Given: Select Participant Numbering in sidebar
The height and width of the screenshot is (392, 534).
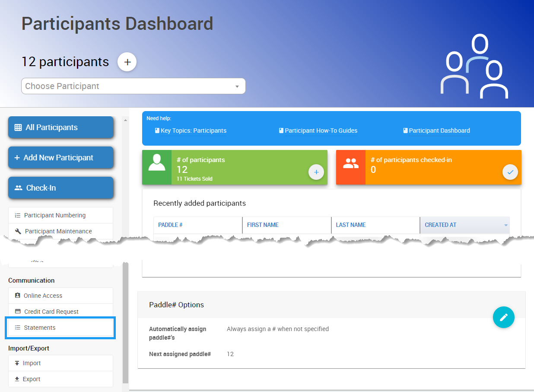Looking at the screenshot, I should (60, 215).
